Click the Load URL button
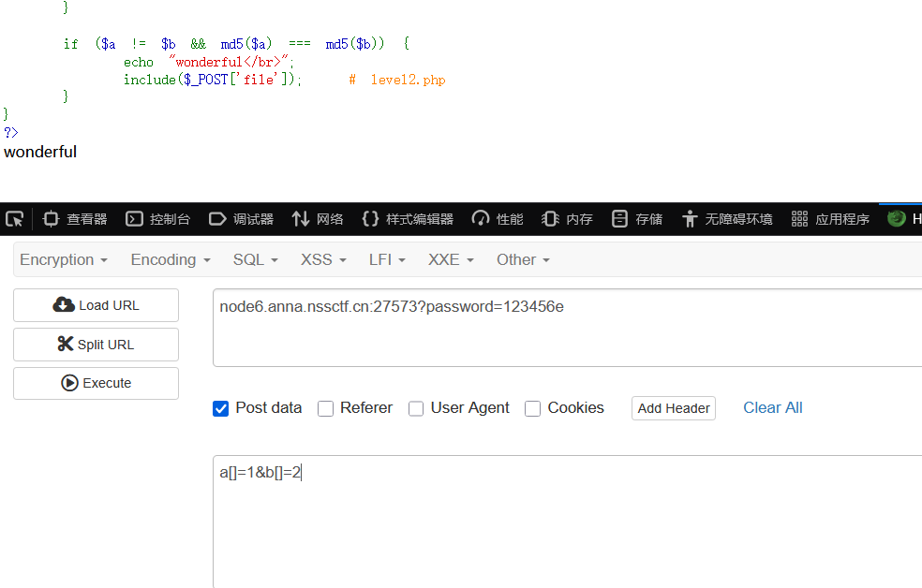 [96, 305]
